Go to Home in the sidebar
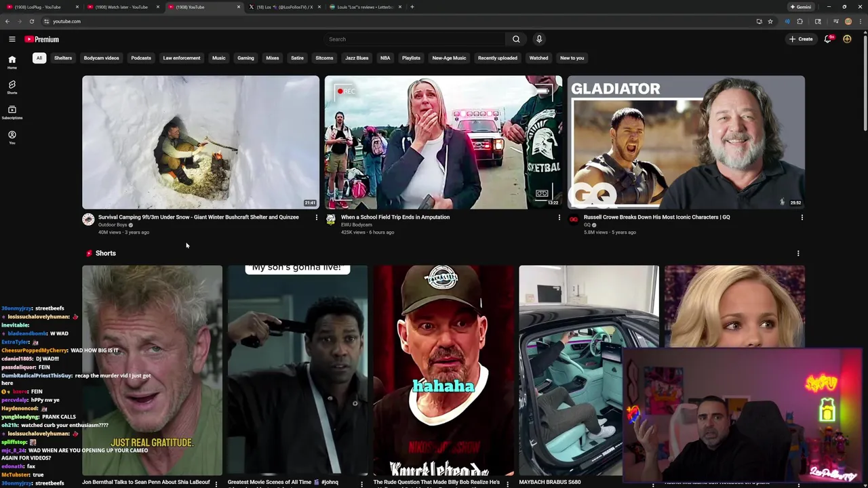868x488 pixels. click(x=12, y=62)
